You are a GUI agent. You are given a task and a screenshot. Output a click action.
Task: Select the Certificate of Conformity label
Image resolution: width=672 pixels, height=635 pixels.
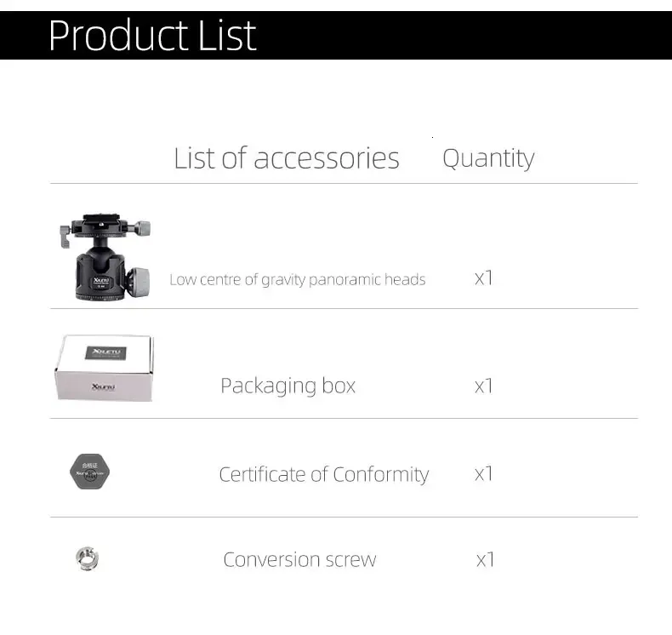(324, 475)
